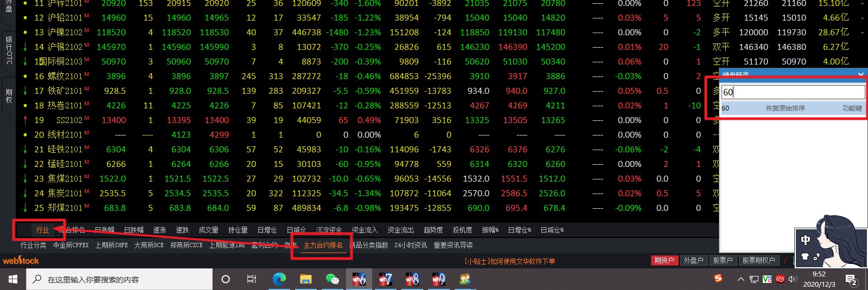Select the 日涨幅 sort tab
The width and height of the screenshot is (868, 290).
104,230
